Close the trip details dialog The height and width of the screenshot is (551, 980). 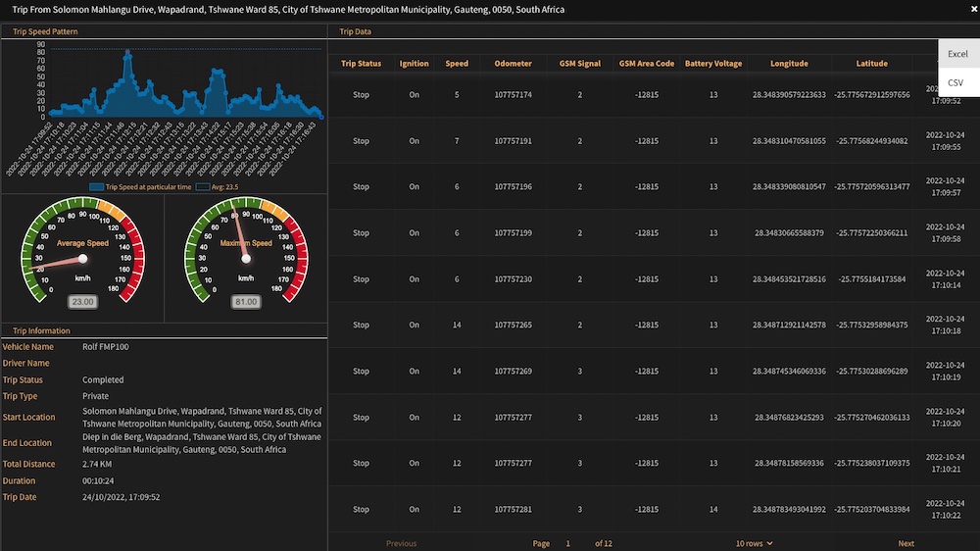click(x=973, y=9)
